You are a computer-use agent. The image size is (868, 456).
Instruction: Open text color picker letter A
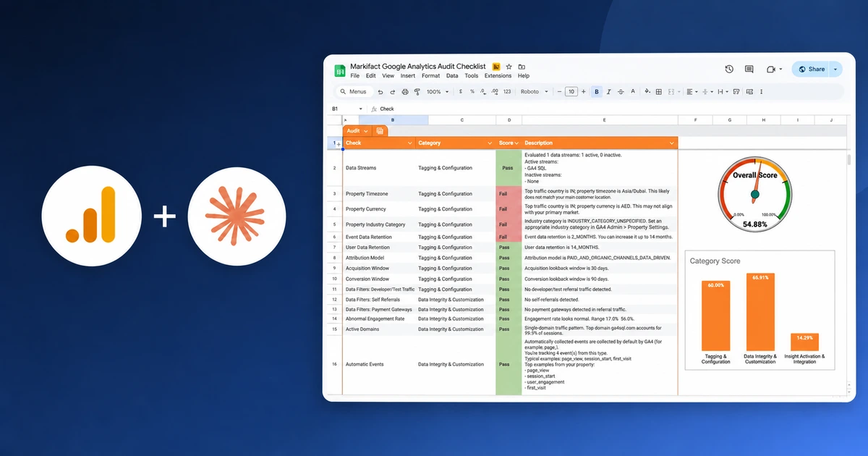pyautogui.click(x=633, y=92)
